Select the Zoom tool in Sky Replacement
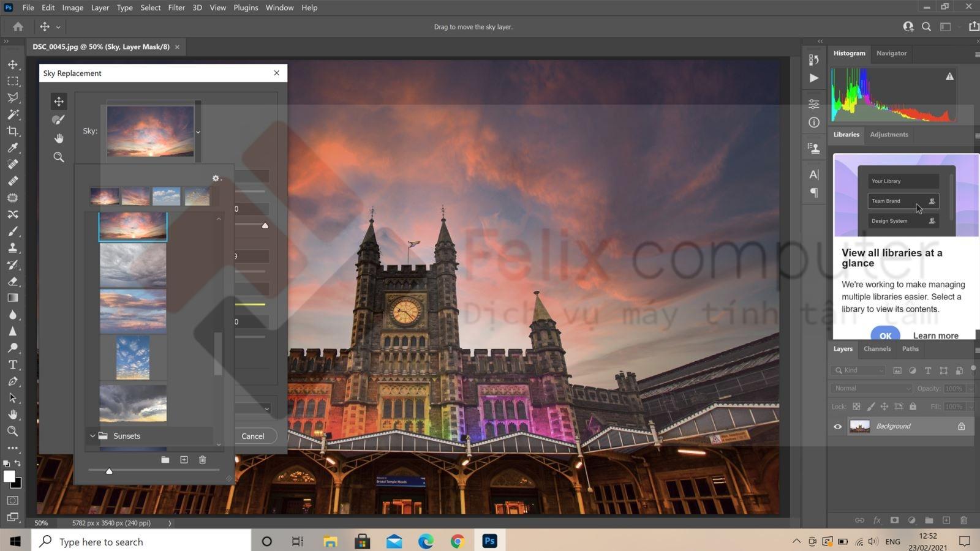This screenshot has height=551, width=980. click(x=58, y=157)
